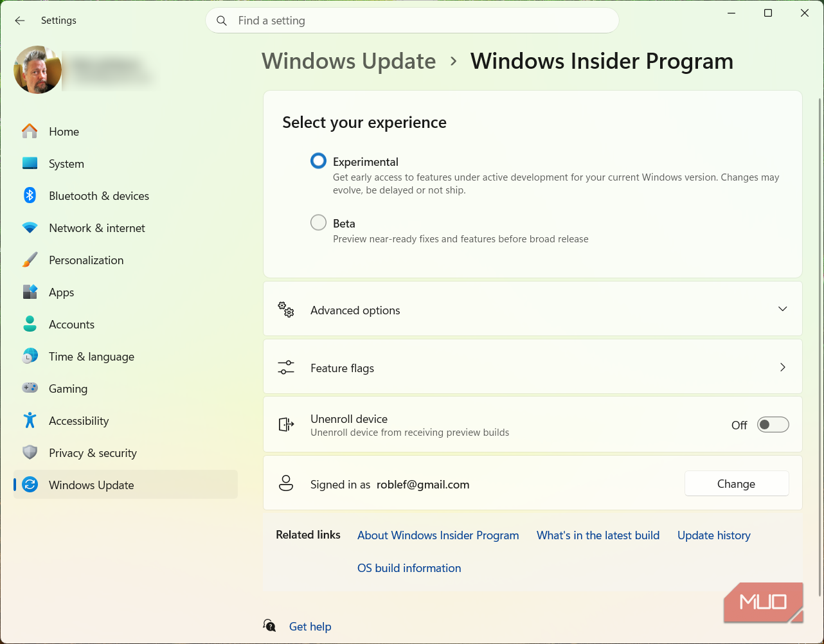
Task: Open the Home settings page
Action: click(x=125, y=131)
